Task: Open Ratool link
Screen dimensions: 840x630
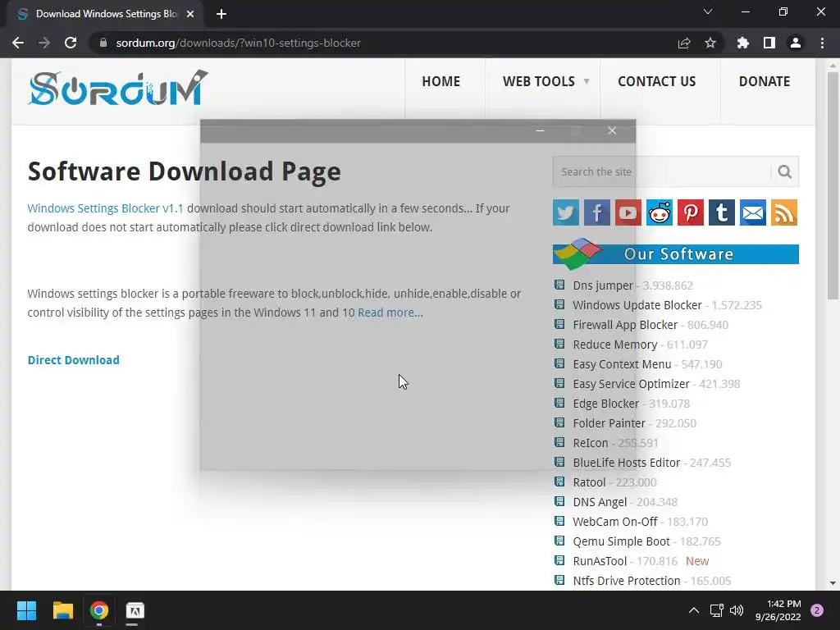Action: 589,482
